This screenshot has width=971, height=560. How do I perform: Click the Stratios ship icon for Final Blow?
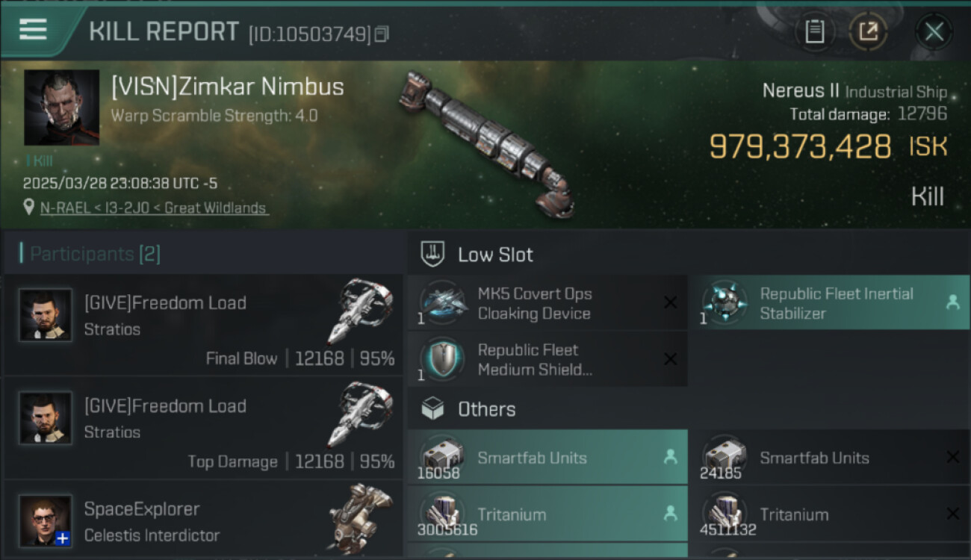pyautogui.click(x=360, y=310)
